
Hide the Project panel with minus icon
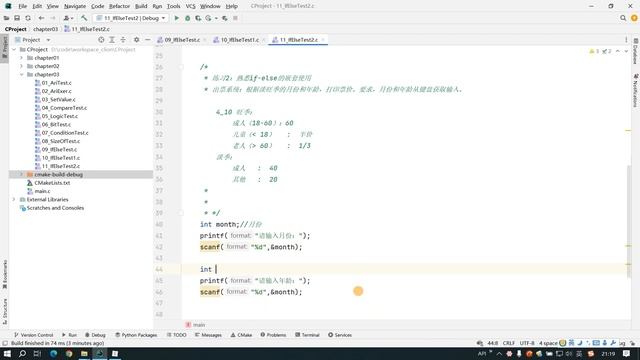(x=148, y=40)
